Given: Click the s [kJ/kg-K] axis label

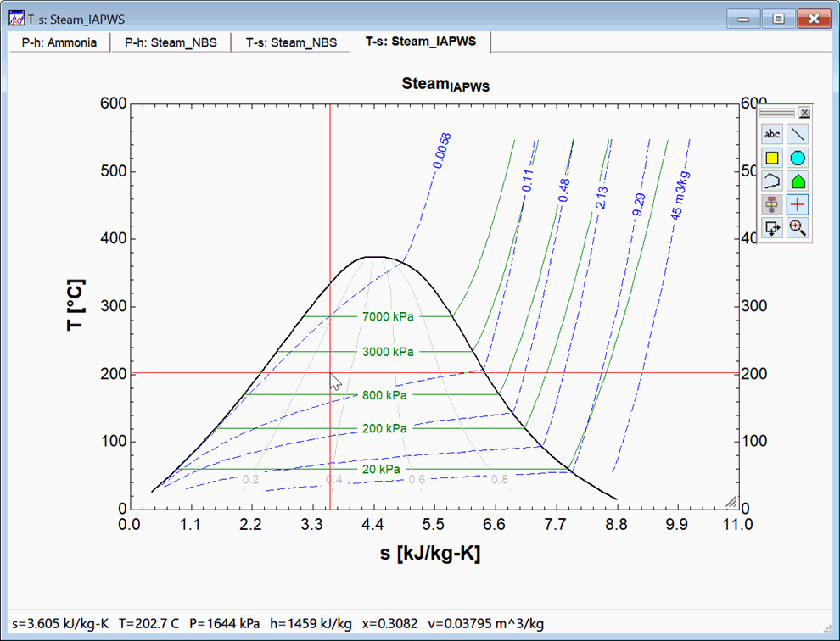Looking at the screenshot, I should tap(430, 554).
